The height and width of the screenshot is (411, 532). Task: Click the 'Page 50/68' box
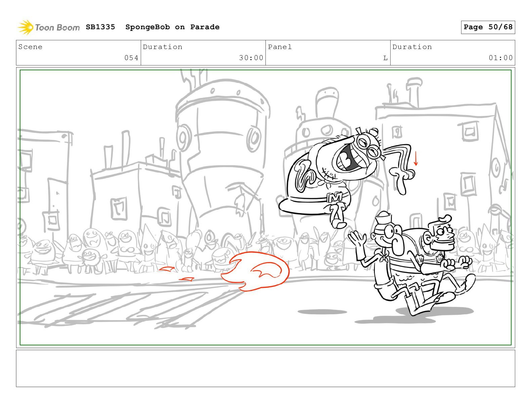488,27
